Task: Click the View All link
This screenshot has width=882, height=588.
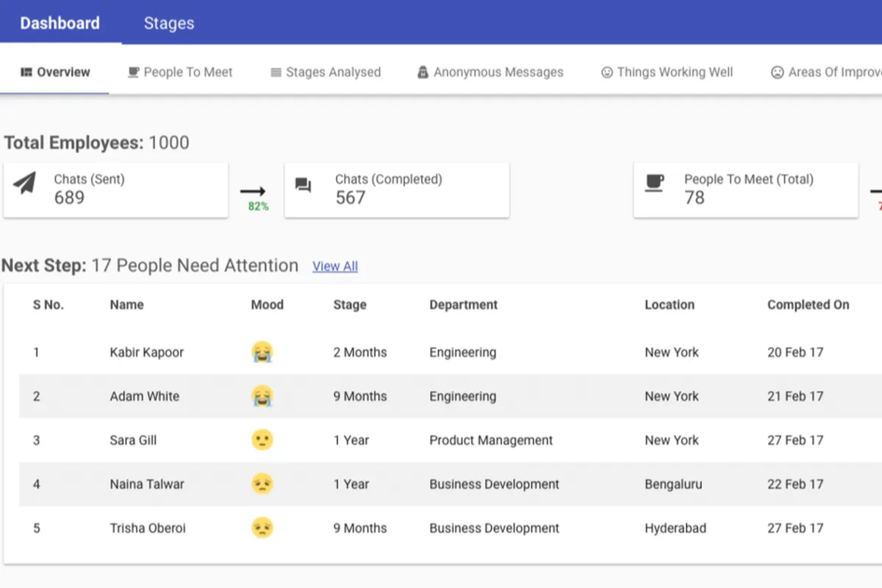Action: (335, 266)
